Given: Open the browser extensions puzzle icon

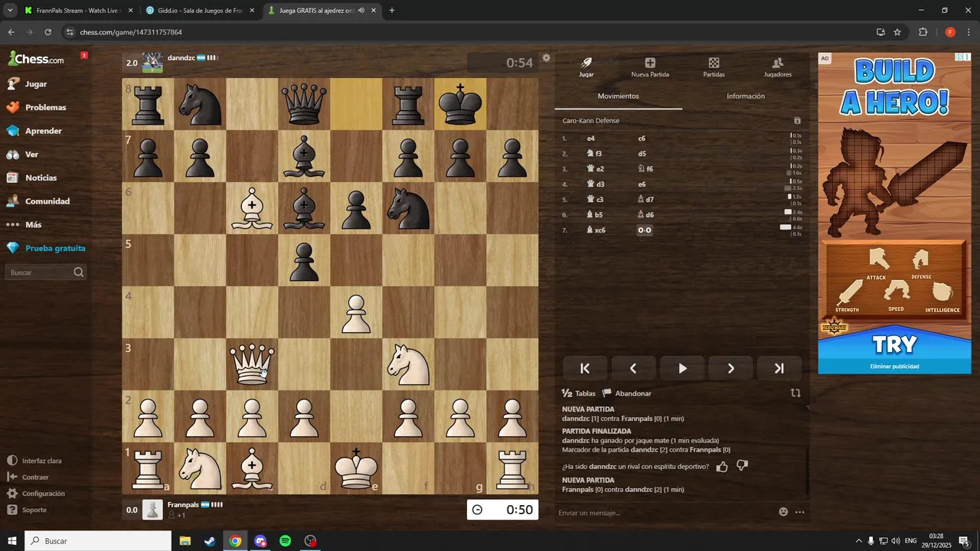Looking at the screenshot, I should click(923, 32).
